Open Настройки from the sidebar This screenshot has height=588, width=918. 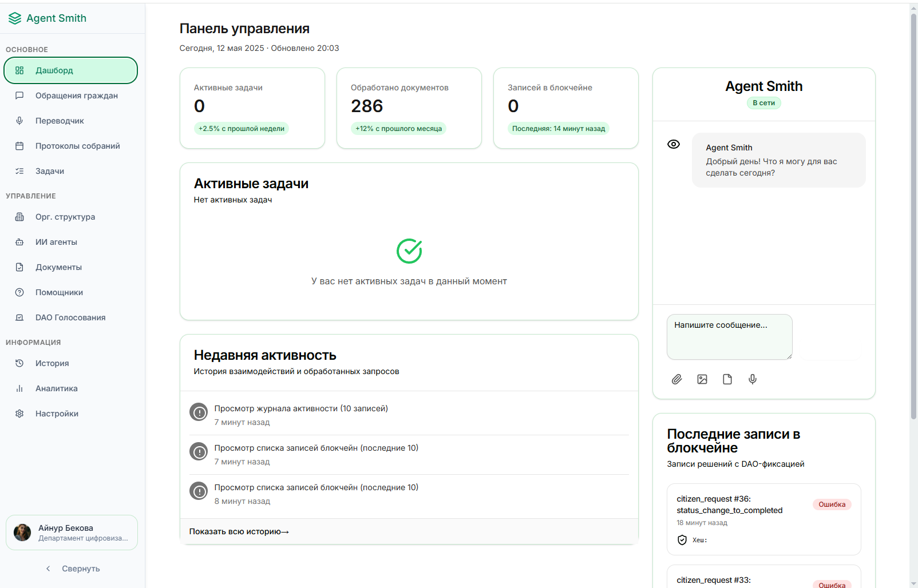(57, 414)
